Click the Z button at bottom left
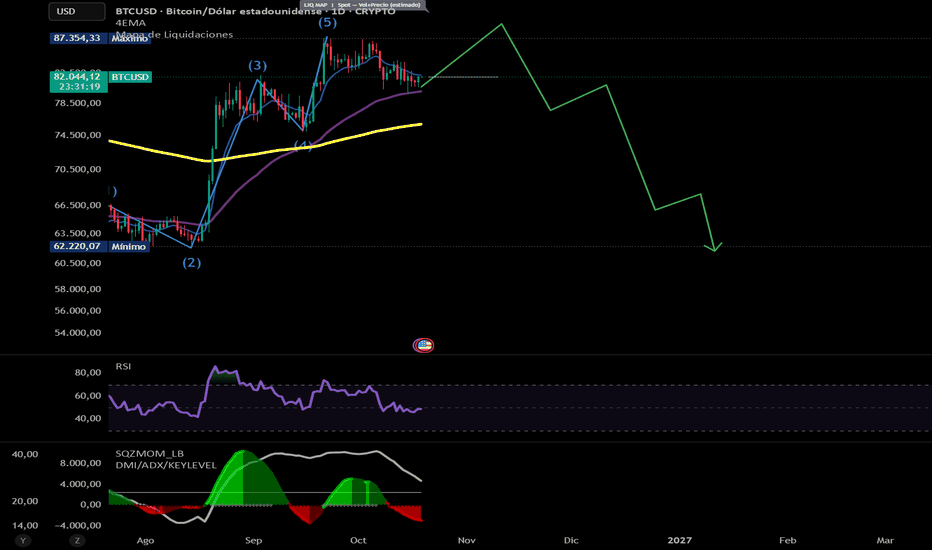 point(77,540)
